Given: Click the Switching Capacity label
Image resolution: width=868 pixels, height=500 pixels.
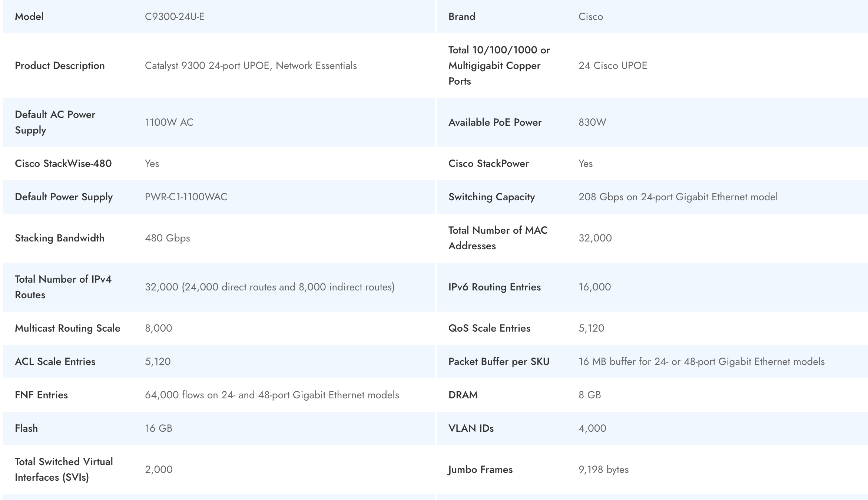Looking at the screenshot, I should [x=491, y=197].
